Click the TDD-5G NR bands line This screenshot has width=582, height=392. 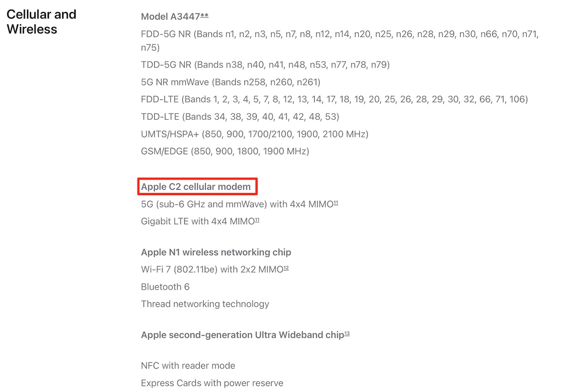coord(265,65)
